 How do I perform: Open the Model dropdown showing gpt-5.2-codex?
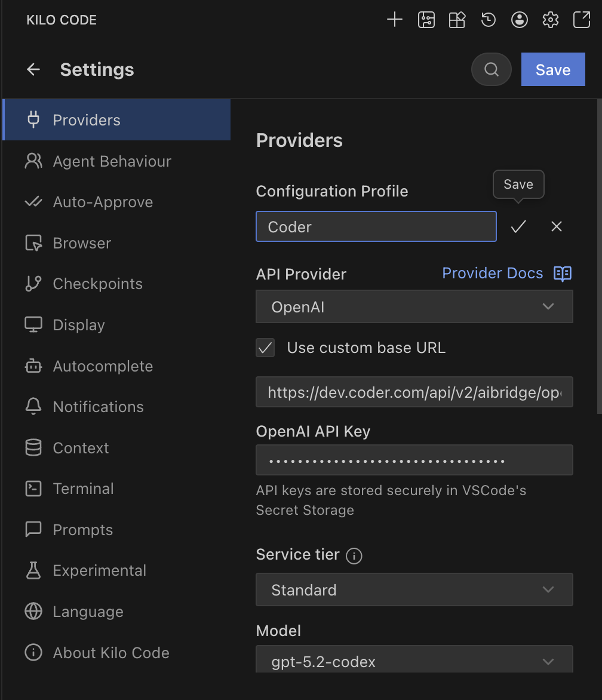pos(414,662)
